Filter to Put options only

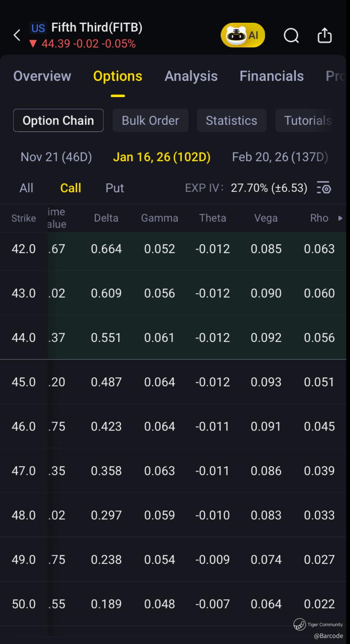click(115, 188)
